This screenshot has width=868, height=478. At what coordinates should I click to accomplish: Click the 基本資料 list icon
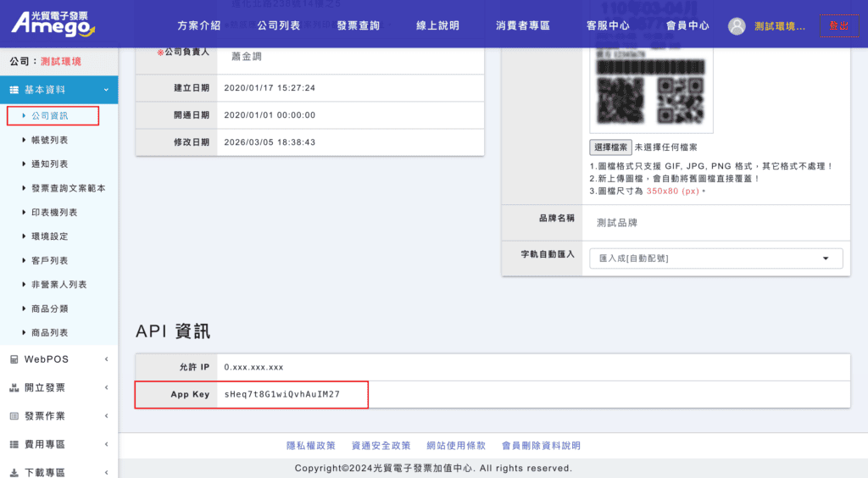point(14,90)
